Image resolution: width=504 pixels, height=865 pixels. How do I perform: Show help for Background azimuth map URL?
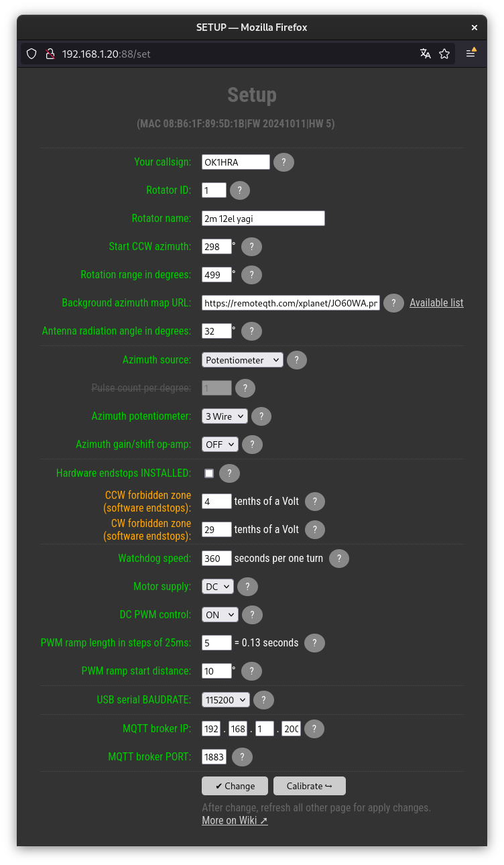coord(393,303)
